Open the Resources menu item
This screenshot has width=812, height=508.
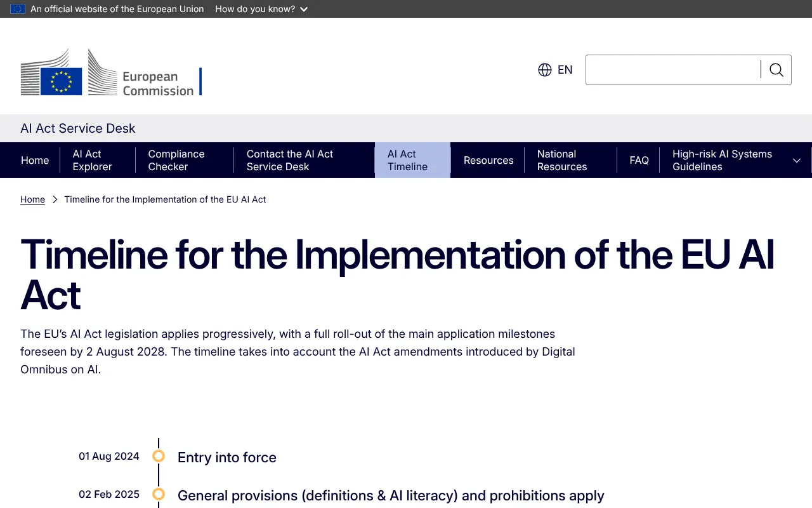pos(488,160)
